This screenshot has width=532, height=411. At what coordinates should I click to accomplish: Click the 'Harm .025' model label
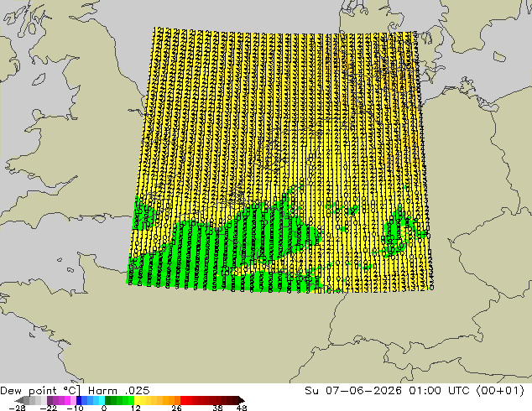119,391
